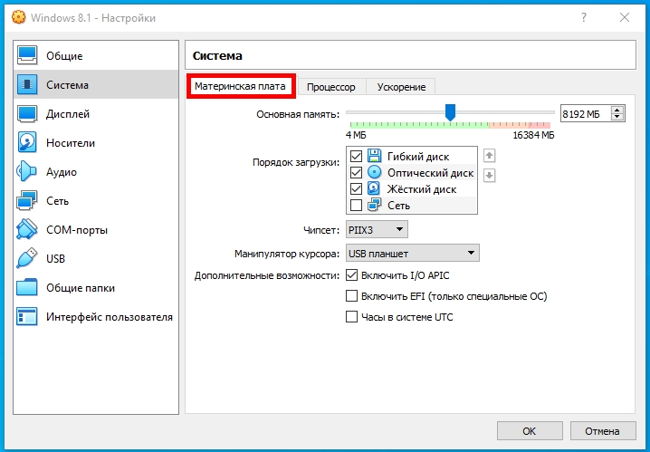Screen dimensions: 650x452
Task: Move boot item down with arrow button
Action: (x=489, y=175)
